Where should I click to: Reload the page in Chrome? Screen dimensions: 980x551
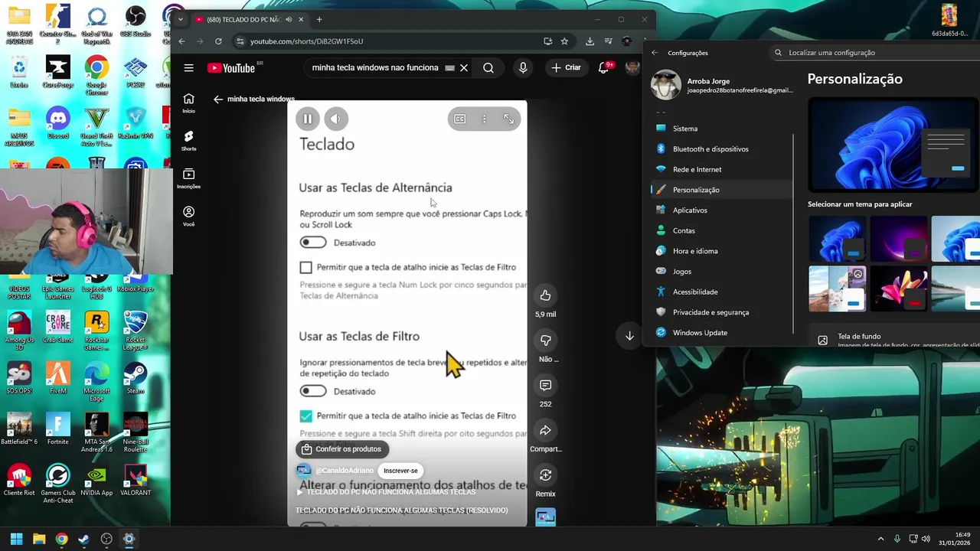[218, 41]
